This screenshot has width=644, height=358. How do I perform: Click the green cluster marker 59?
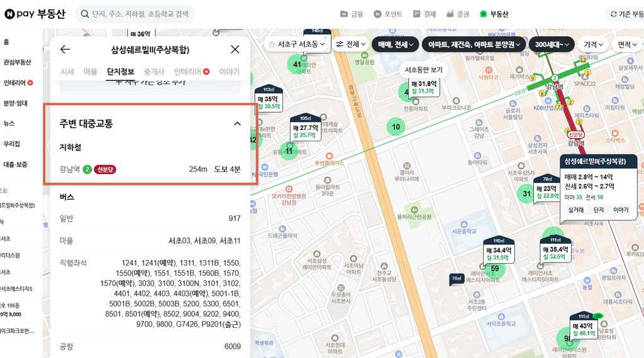(x=495, y=269)
